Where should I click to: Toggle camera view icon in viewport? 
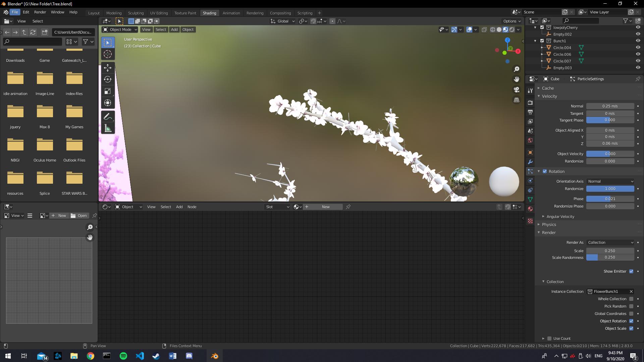pyautogui.click(x=517, y=90)
